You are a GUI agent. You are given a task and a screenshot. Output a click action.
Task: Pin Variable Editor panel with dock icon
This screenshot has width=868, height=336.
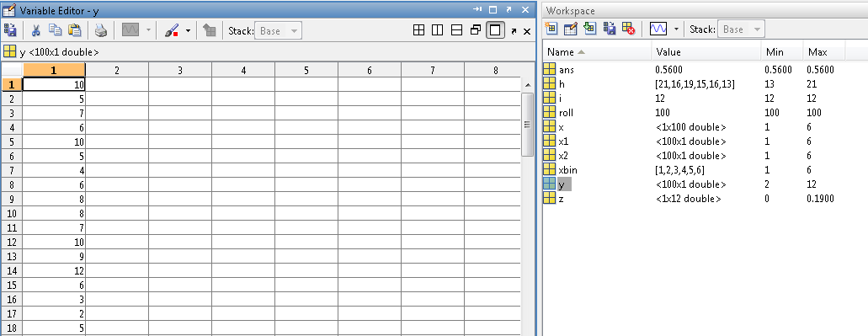[477, 9]
